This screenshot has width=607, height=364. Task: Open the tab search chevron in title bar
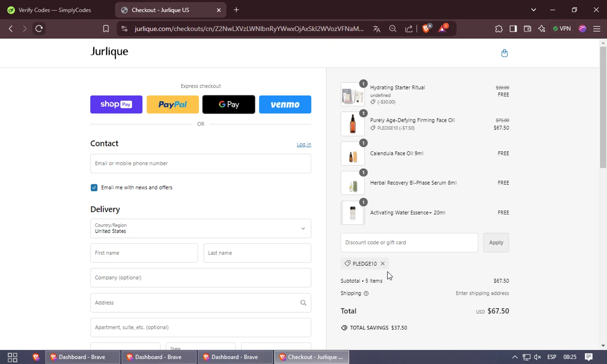pos(534,10)
